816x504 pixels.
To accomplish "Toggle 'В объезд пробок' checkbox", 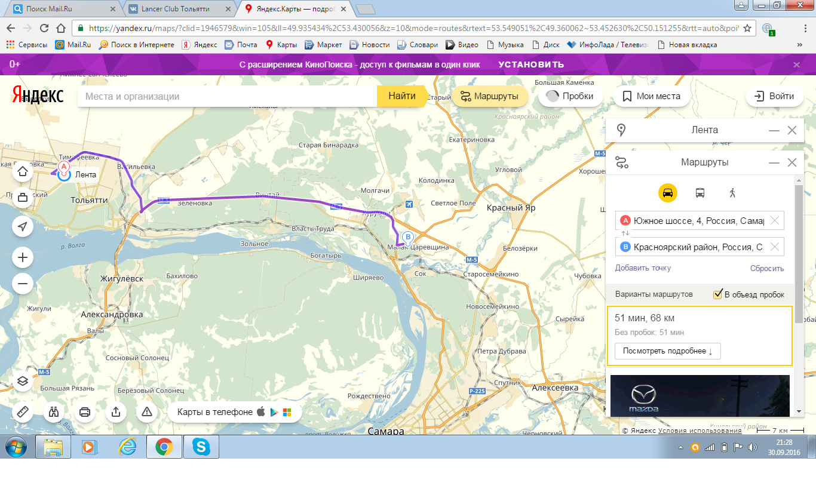I will coord(718,294).
